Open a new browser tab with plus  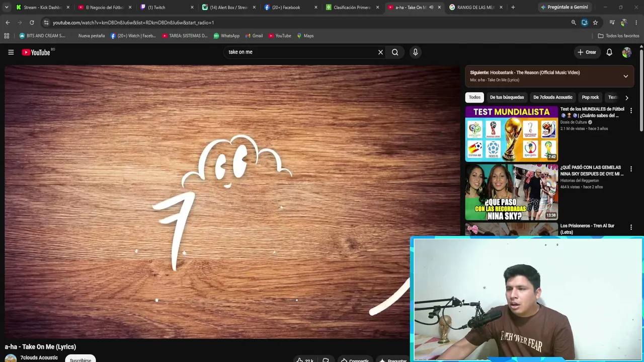[x=513, y=8]
